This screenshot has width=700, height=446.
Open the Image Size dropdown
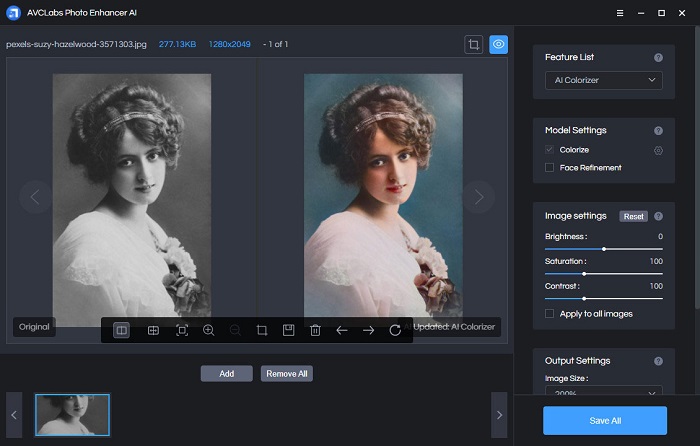(x=604, y=391)
